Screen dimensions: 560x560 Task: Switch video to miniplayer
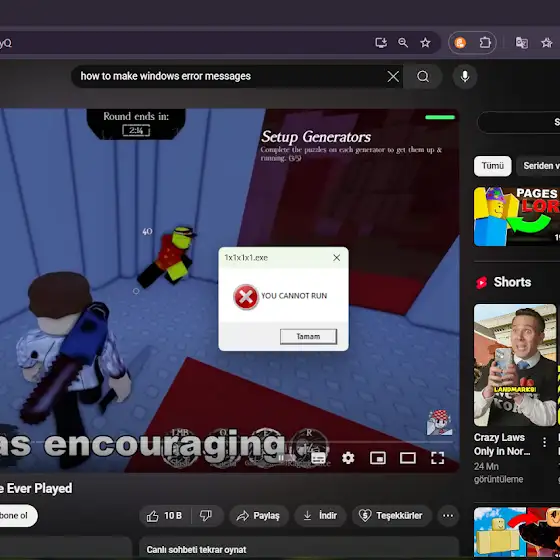tap(378, 458)
